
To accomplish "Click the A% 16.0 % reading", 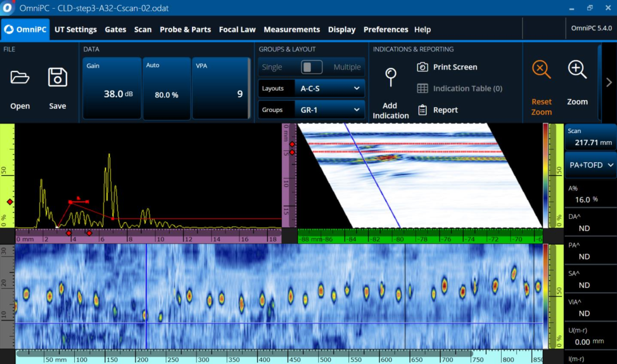I will click(x=590, y=194).
